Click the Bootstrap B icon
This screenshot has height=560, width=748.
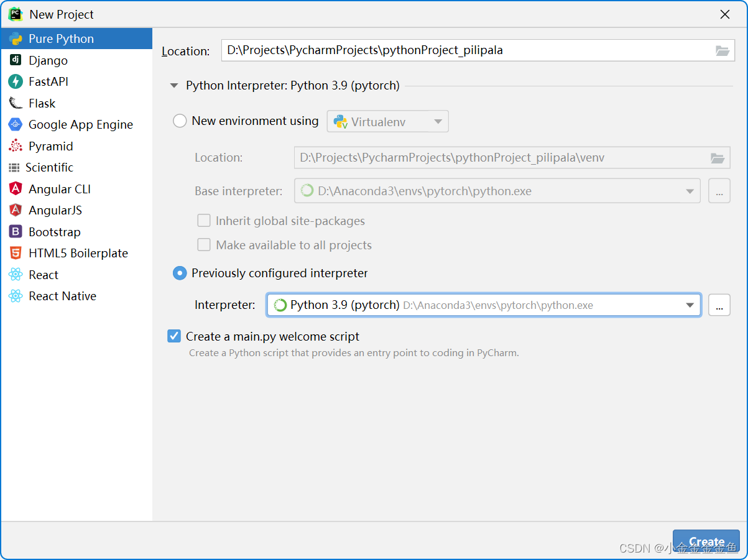click(x=16, y=232)
